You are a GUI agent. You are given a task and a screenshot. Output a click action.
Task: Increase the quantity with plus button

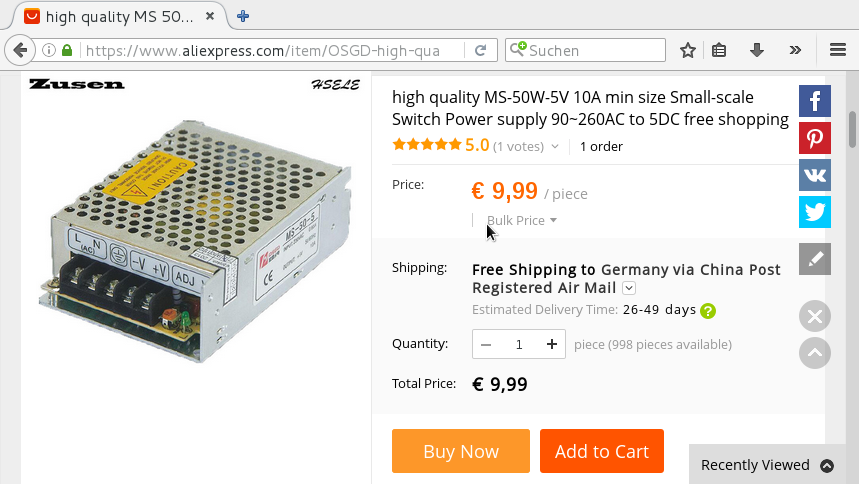click(x=551, y=344)
